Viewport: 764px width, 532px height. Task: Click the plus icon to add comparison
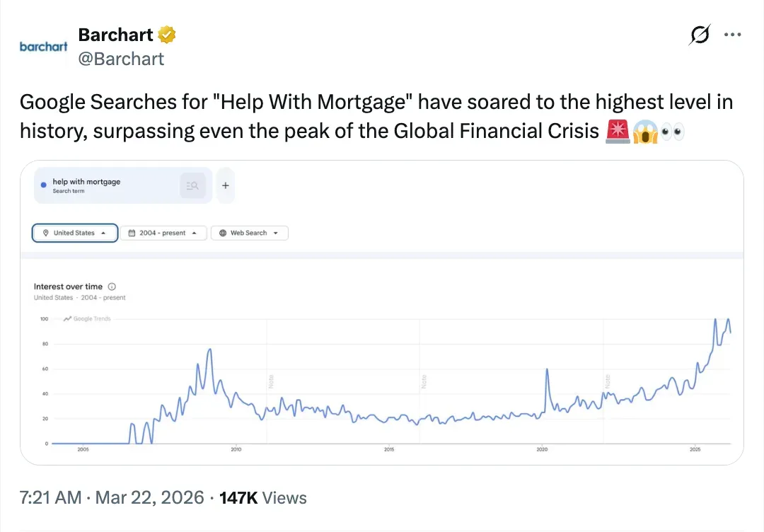tap(226, 185)
